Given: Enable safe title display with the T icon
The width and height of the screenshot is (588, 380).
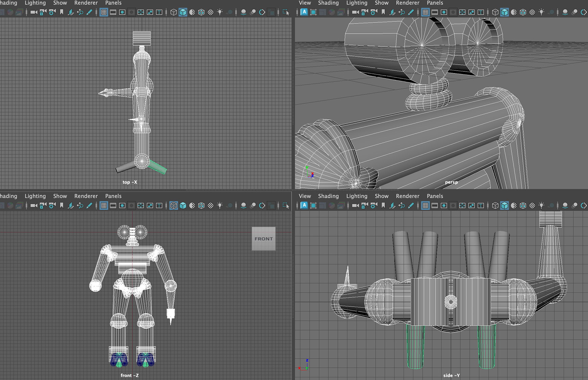Looking at the screenshot, I should (480, 12).
